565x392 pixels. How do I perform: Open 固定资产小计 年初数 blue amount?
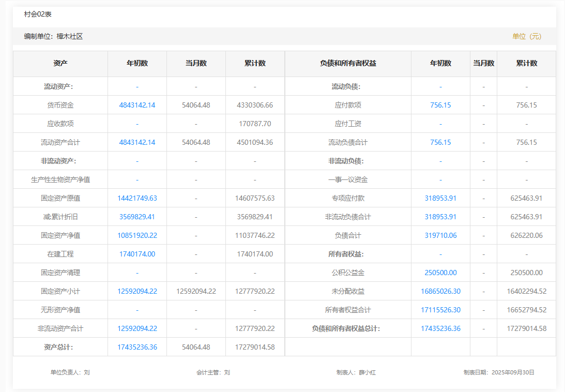coord(137,291)
